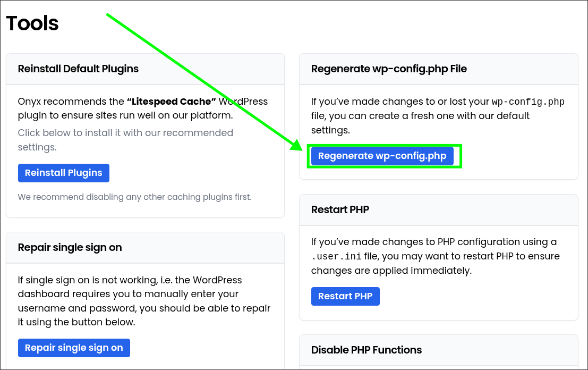This screenshot has width=588, height=370.
Task: Select the Regenerate wp-config.php File card heading
Action: (389, 69)
